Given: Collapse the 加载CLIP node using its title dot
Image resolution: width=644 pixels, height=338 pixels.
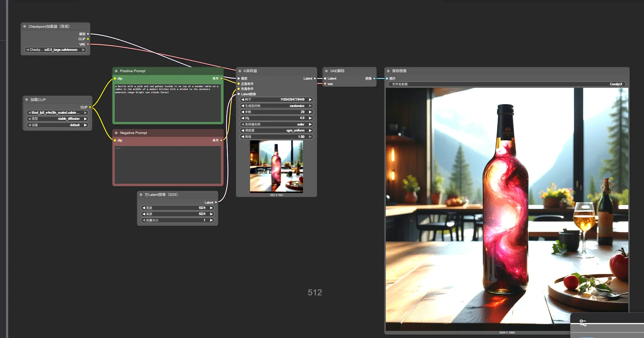Looking at the screenshot, I should point(27,100).
